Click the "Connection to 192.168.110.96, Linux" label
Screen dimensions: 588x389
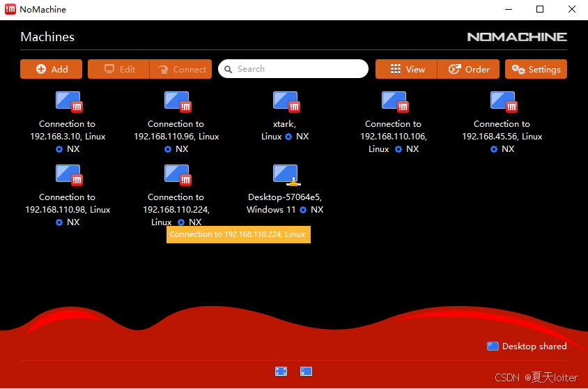(176, 130)
